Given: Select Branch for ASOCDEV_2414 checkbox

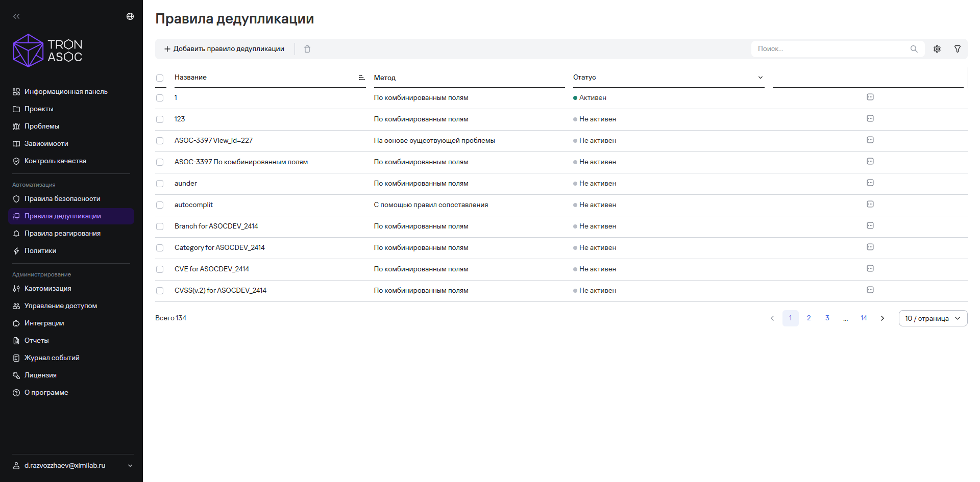Looking at the screenshot, I should click(160, 226).
